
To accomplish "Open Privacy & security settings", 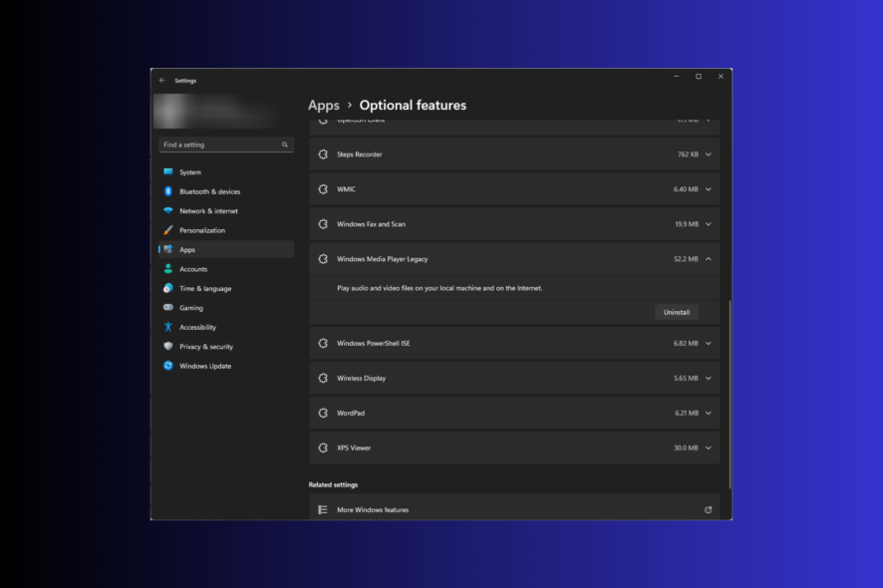I will [226, 347].
